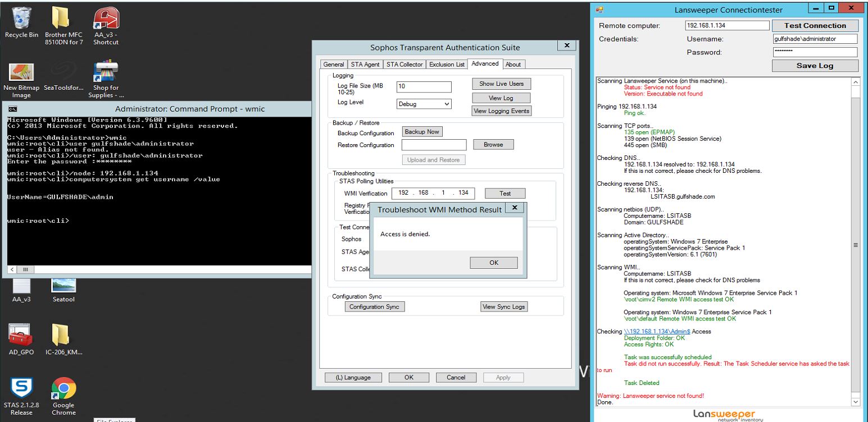
Task: Click OK at bottom of Sophos window
Action: click(x=408, y=378)
